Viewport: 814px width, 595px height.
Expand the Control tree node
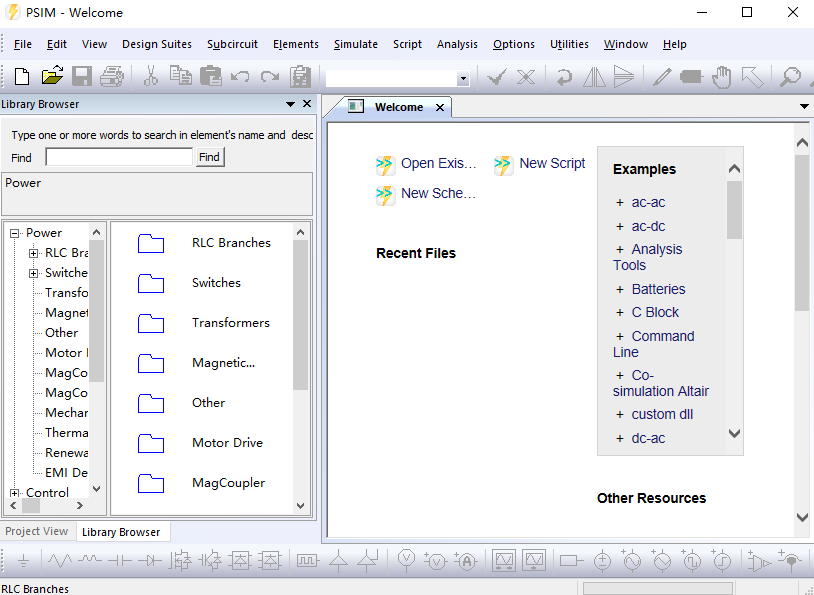coord(15,493)
